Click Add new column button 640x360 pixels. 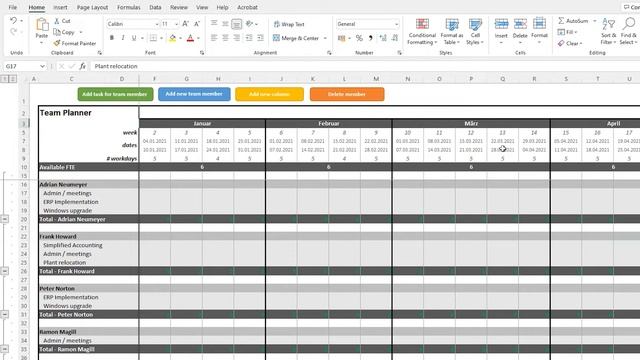[269, 94]
